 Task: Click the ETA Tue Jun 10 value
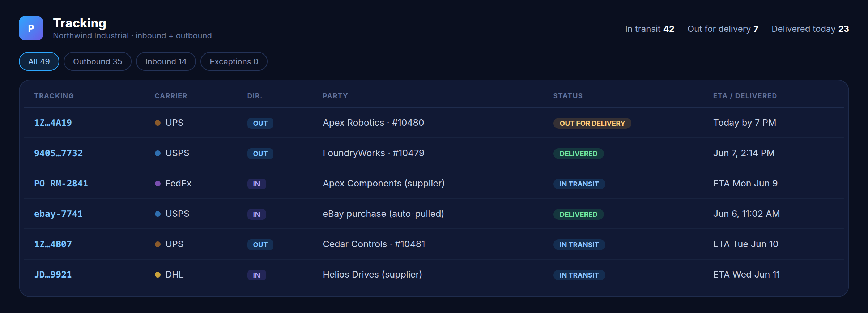746,244
